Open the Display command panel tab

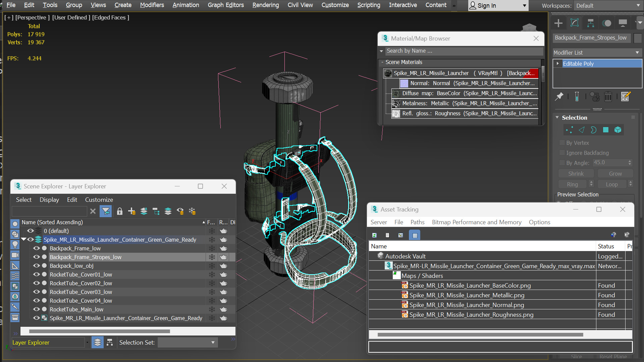point(623,23)
